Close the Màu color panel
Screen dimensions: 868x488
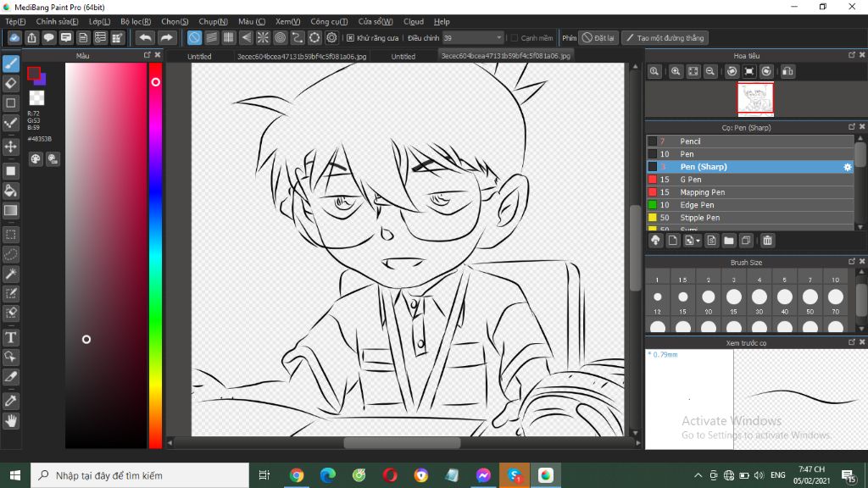(x=158, y=55)
